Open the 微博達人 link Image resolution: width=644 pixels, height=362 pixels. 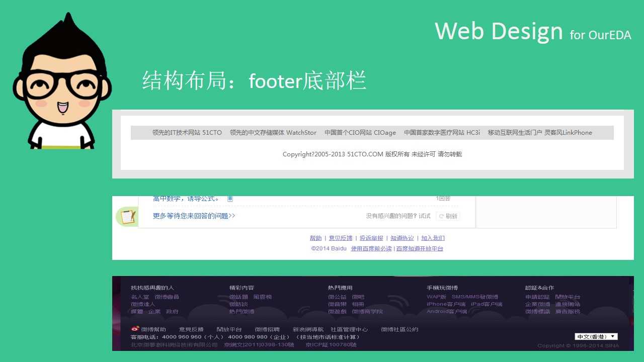coord(143,304)
